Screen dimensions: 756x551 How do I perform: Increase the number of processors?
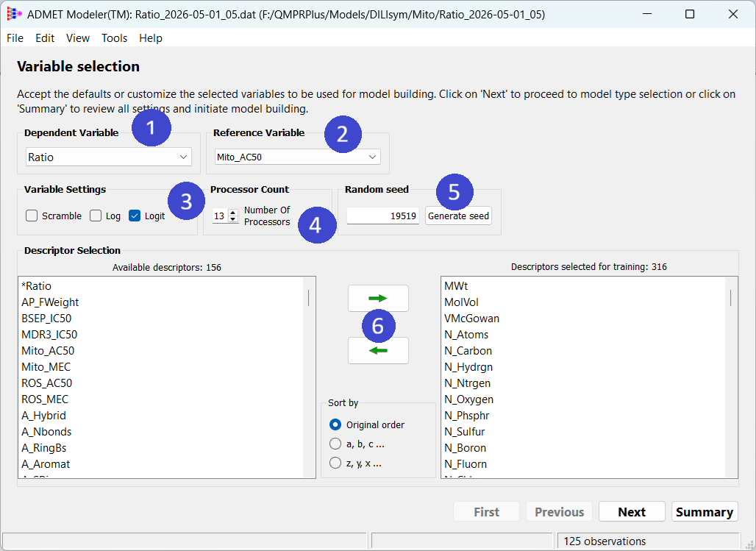coord(233,213)
